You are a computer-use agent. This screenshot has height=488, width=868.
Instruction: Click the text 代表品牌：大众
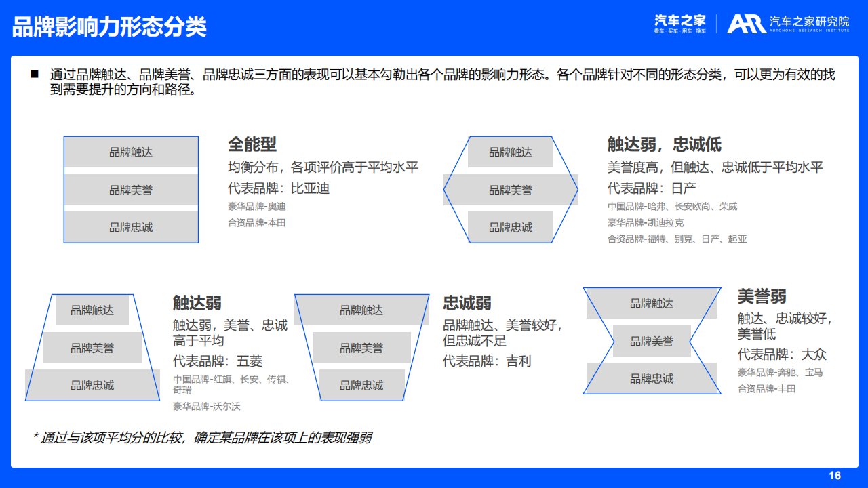click(x=782, y=354)
